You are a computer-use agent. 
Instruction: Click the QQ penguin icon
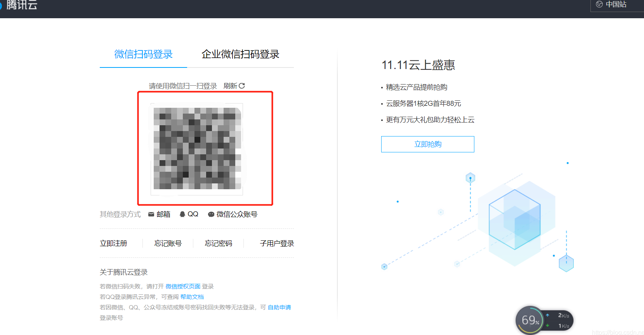click(x=182, y=214)
